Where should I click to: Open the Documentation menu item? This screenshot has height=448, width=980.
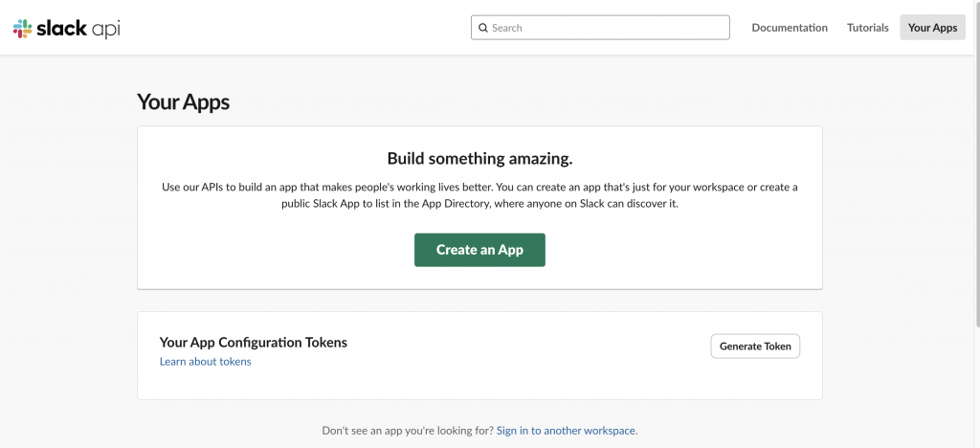790,28
